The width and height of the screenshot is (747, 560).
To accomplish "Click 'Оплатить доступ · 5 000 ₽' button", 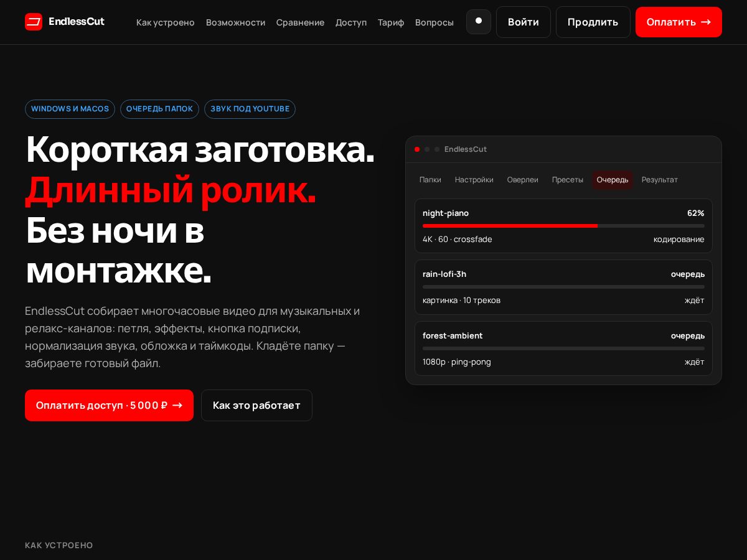I will [x=109, y=405].
